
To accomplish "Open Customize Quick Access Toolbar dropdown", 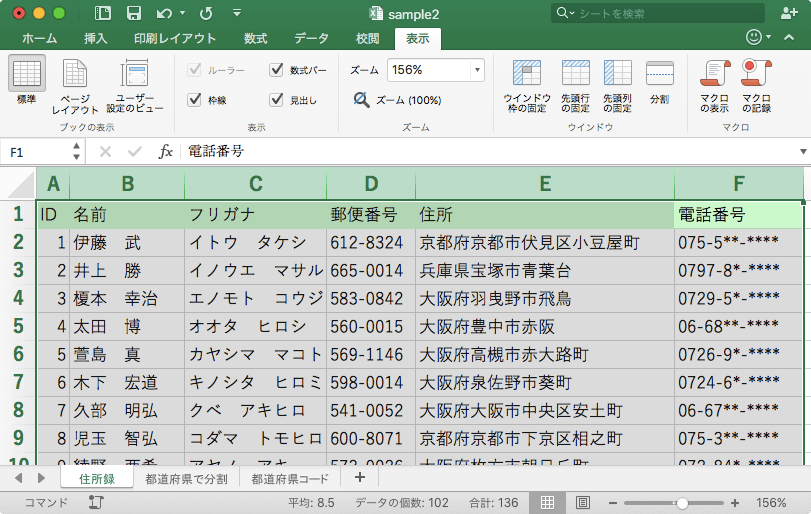I will click(237, 13).
